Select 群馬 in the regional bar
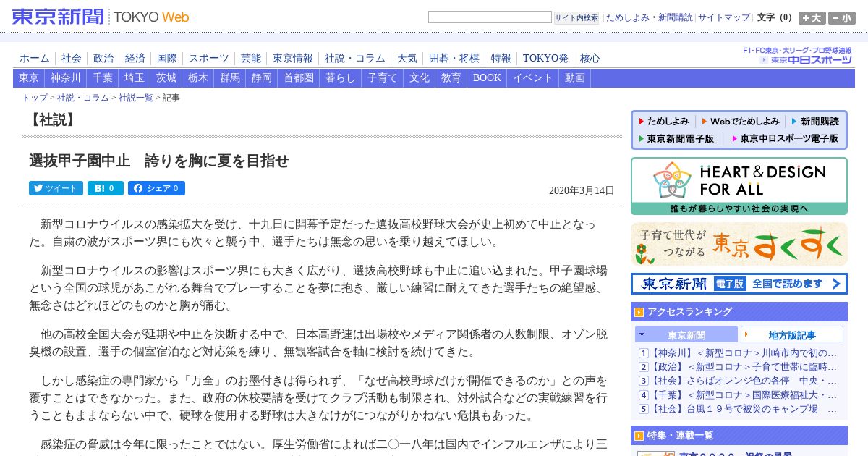Image resolution: width=868 pixels, height=456 pixels. (x=230, y=78)
